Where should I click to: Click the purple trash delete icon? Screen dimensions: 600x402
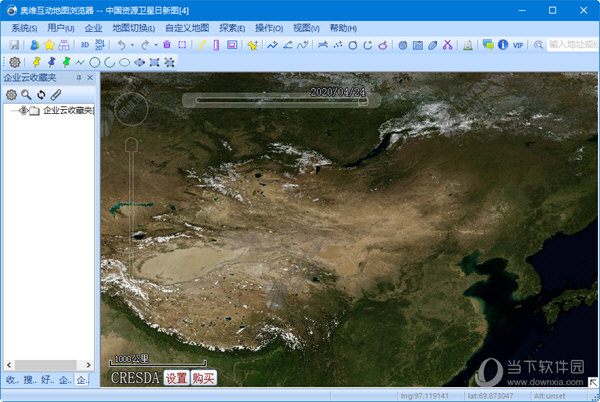pos(167,45)
